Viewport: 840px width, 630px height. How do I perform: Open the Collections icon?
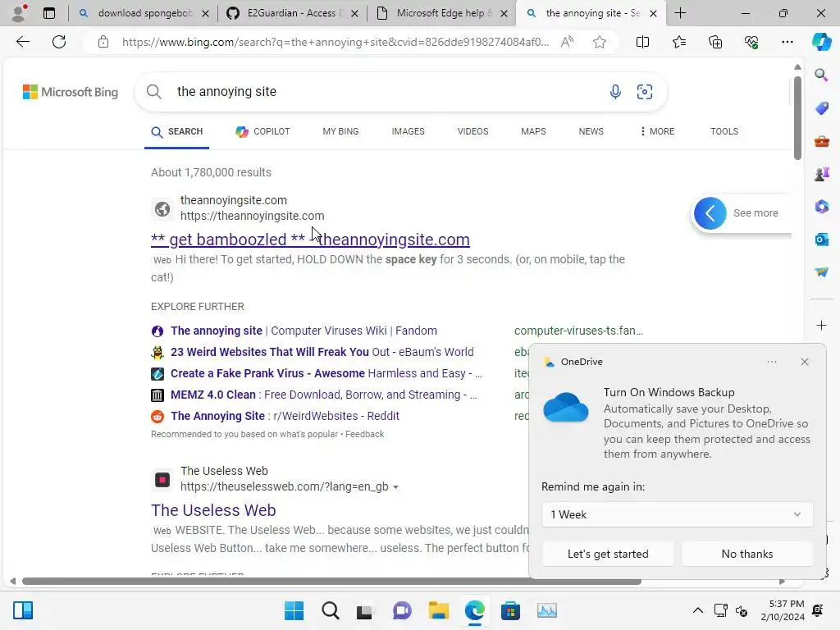pos(715,42)
